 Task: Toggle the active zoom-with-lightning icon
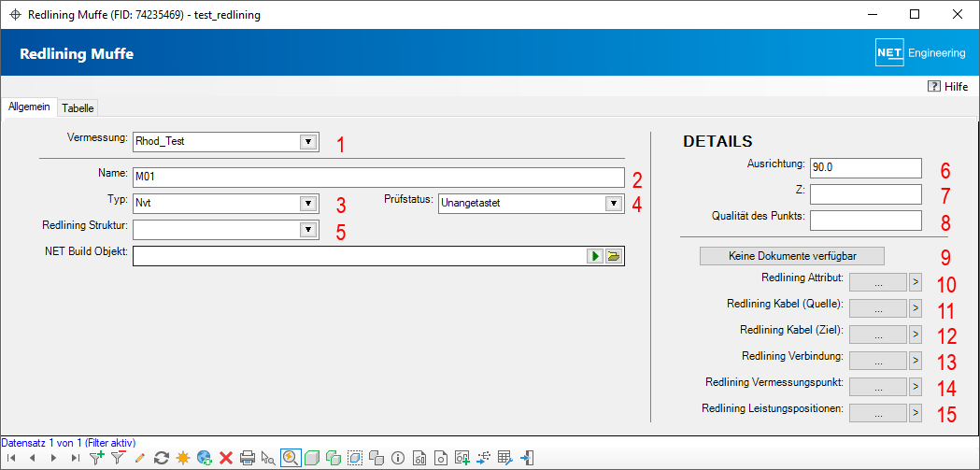(x=290, y=458)
